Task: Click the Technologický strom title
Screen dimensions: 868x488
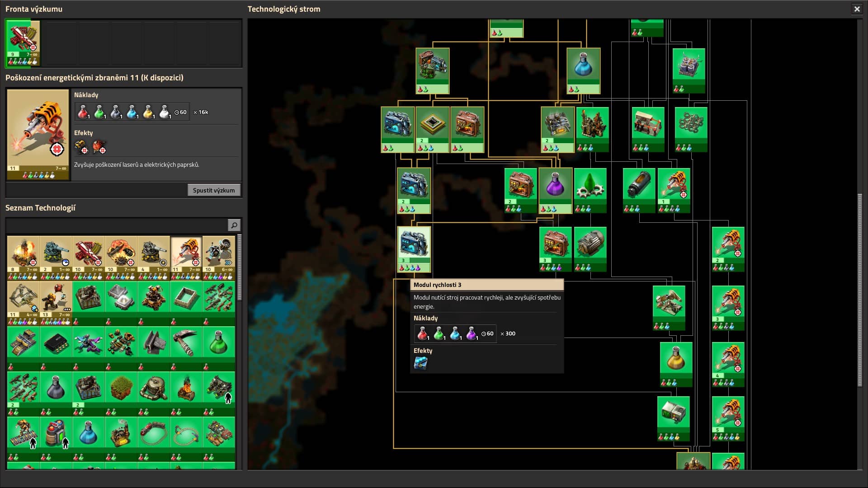Action: click(x=284, y=9)
